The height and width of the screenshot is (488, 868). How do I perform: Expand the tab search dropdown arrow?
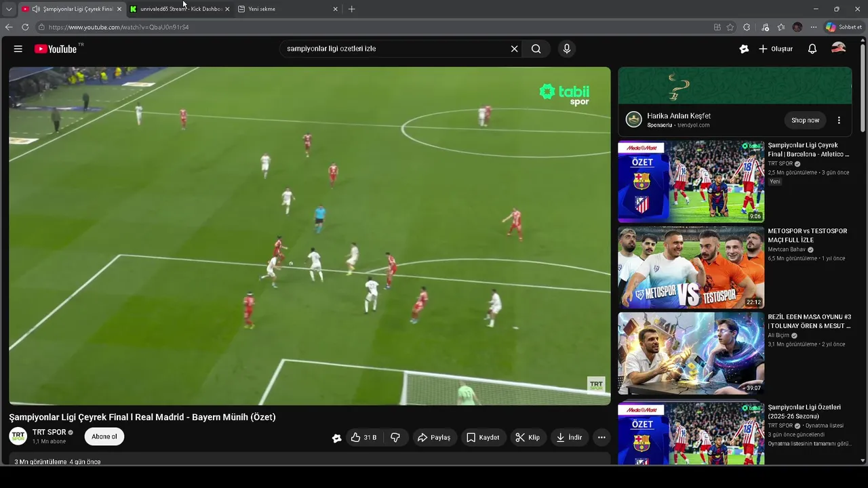click(9, 9)
